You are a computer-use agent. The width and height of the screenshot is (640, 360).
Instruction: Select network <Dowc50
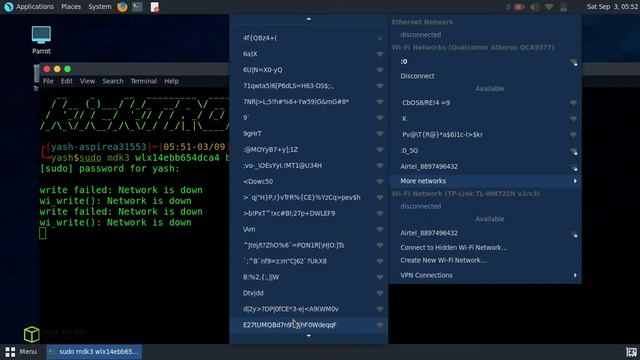309,181
